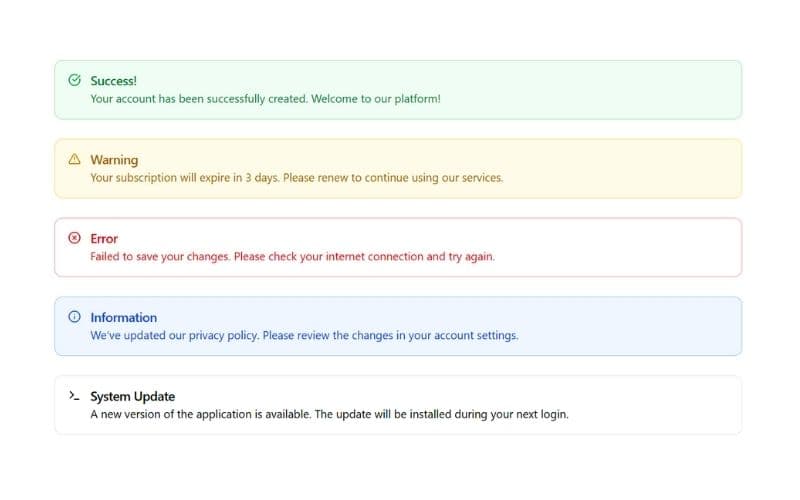
Task: Select the 'Information' heading
Action: pyautogui.click(x=123, y=317)
